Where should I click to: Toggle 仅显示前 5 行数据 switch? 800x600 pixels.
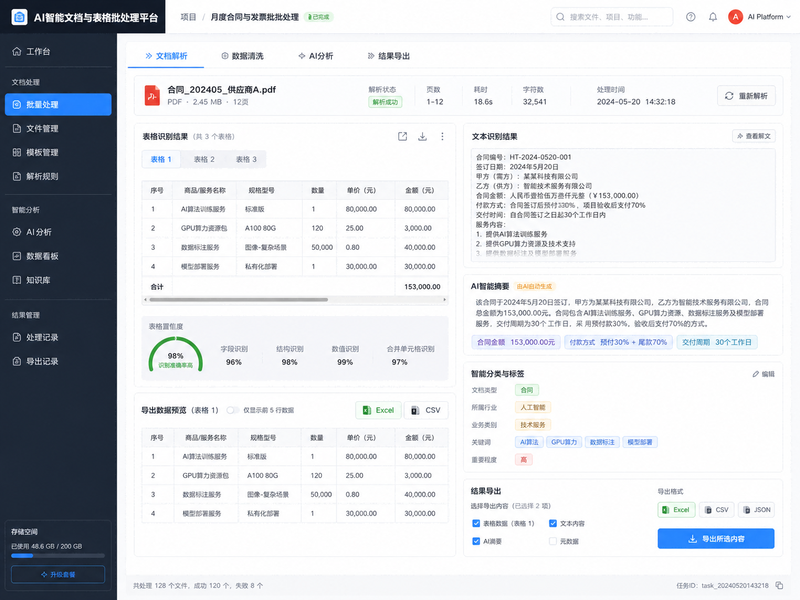[x=233, y=410]
